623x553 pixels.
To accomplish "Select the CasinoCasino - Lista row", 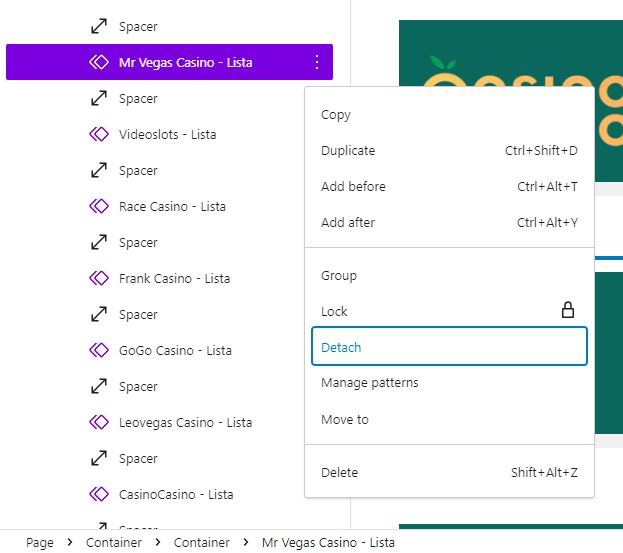I will (169, 494).
